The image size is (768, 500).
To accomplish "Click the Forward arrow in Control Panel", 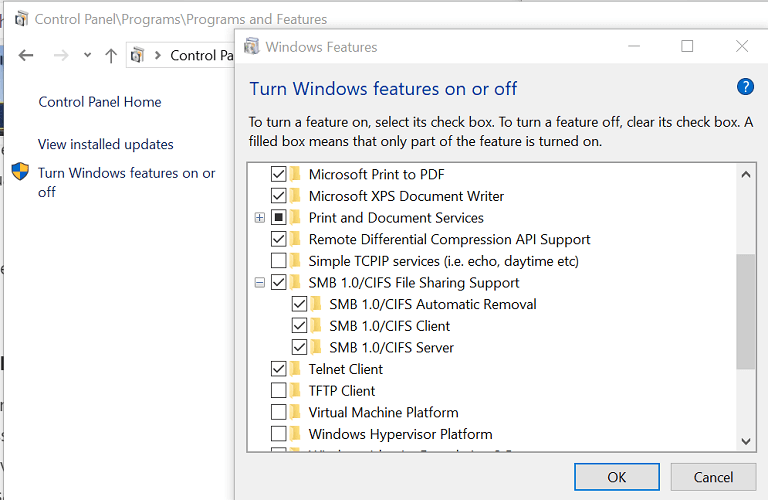I will point(61,55).
